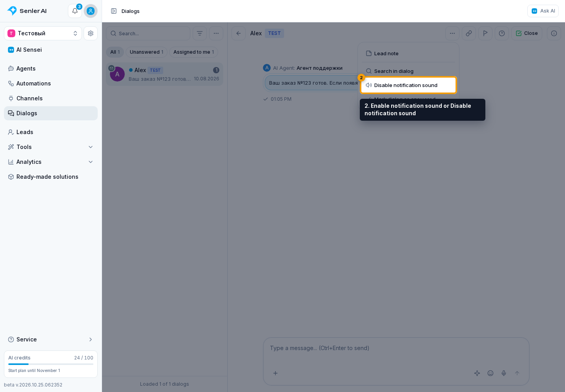Open dialog list filter icon
The height and width of the screenshot is (392, 565).
tap(200, 33)
